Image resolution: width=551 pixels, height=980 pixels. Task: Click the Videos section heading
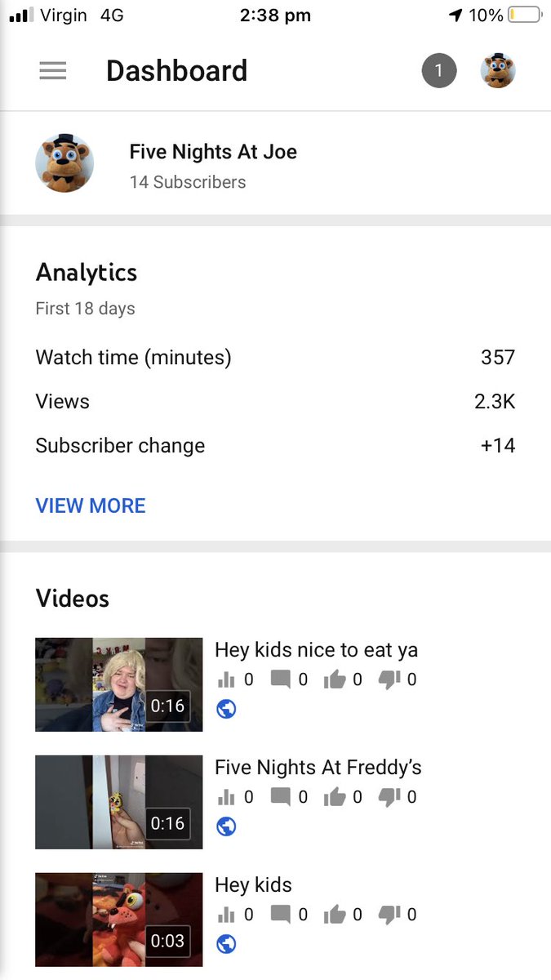click(72, 599)
